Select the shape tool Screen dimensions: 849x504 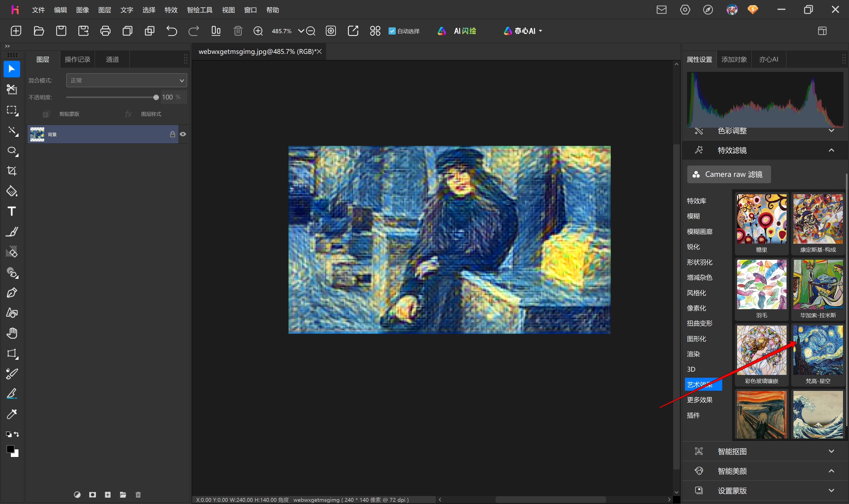(12, 313)
